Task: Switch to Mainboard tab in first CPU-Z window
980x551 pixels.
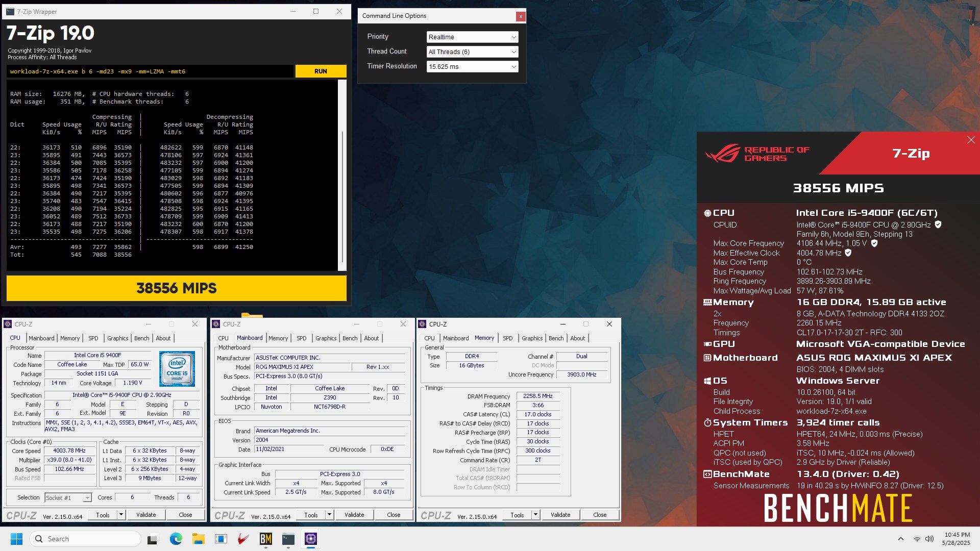Action: [41, 338]
